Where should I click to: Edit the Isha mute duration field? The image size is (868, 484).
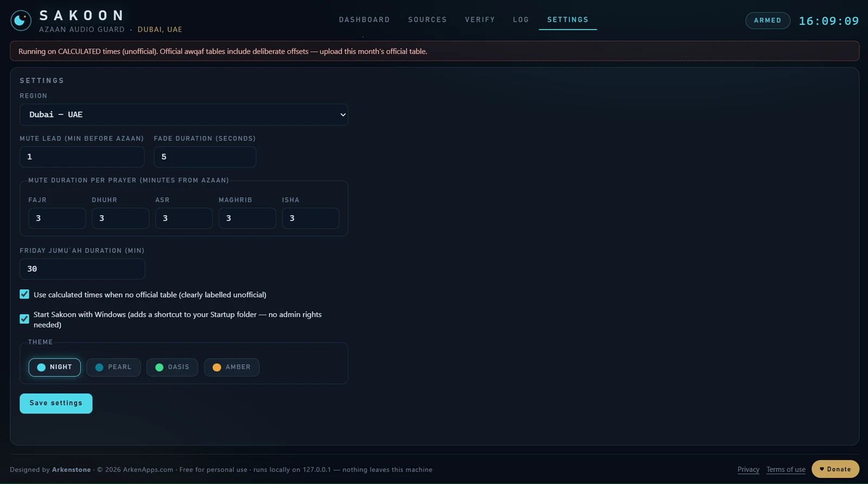311,218
